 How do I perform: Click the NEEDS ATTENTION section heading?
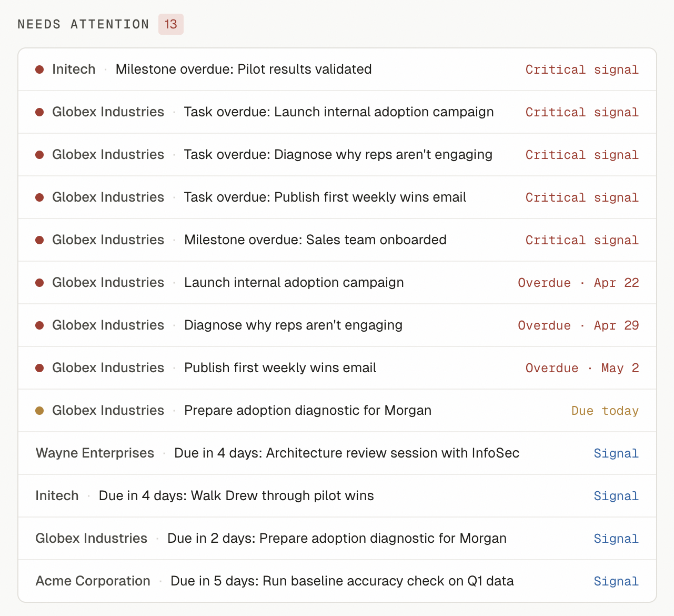(x=84, y=24)
